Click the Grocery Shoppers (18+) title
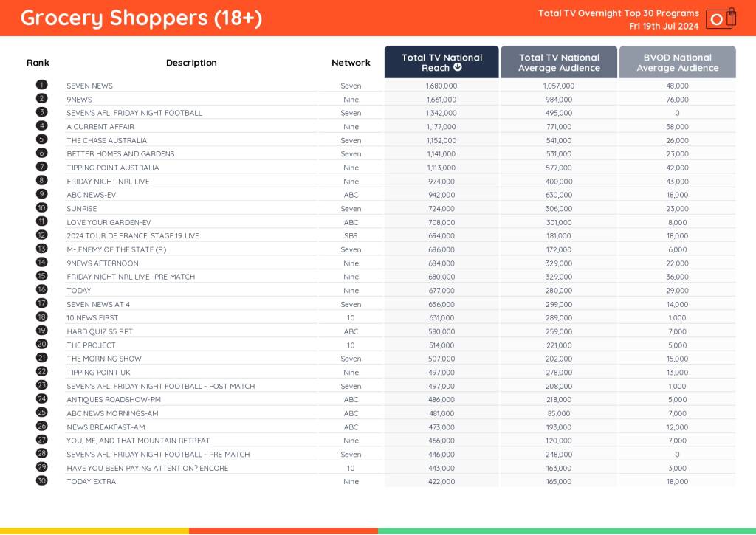This screenshot has width=756, height=535. (x=141, y=18)
